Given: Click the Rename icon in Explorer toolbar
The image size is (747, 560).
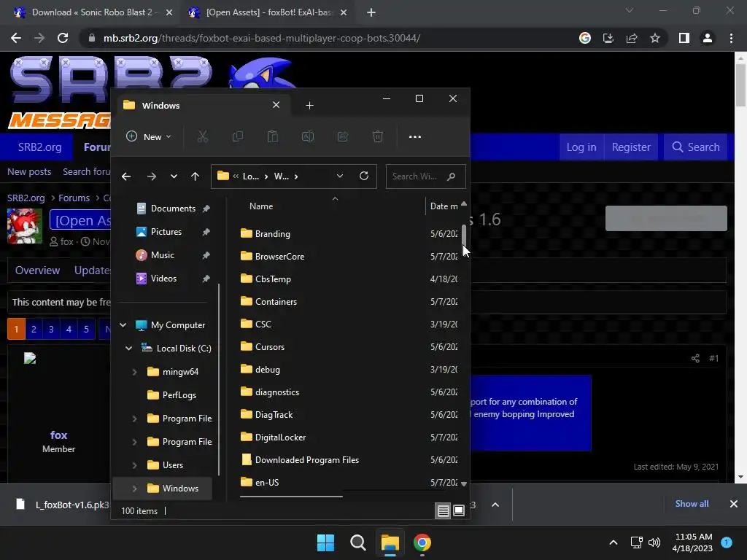Looking at the screenshot, I should click(x=308, y=136).
